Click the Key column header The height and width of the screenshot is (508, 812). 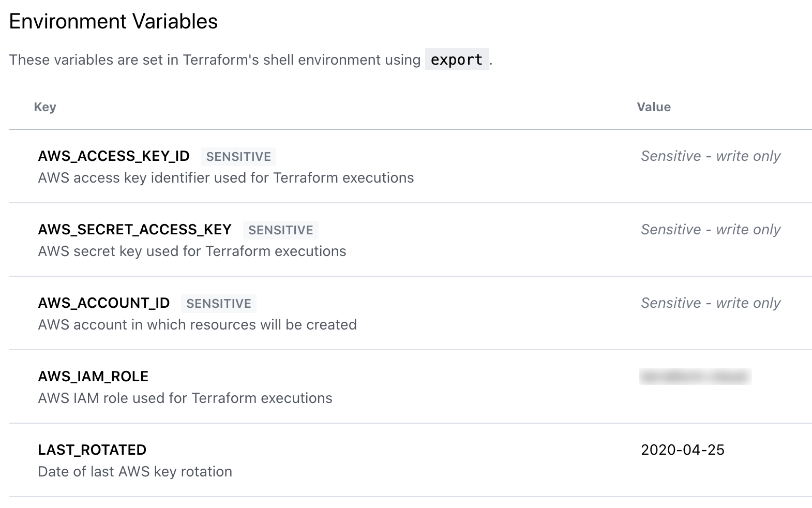point(45,107)
